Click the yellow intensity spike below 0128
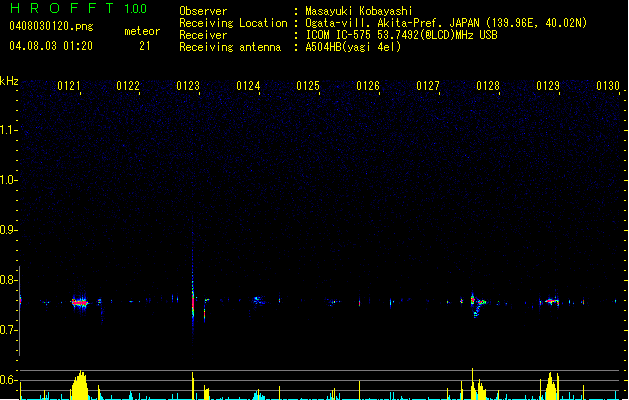The image size is (629, 400). 473,384
